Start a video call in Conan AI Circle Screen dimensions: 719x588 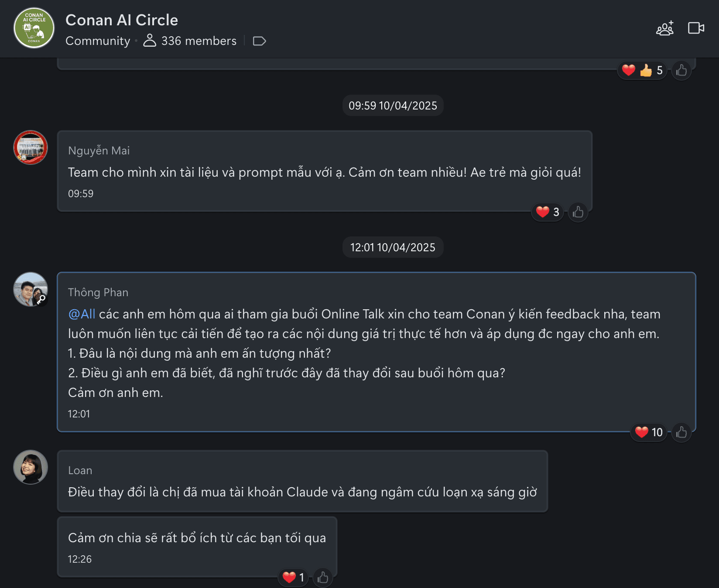click(x=696, y=28)
